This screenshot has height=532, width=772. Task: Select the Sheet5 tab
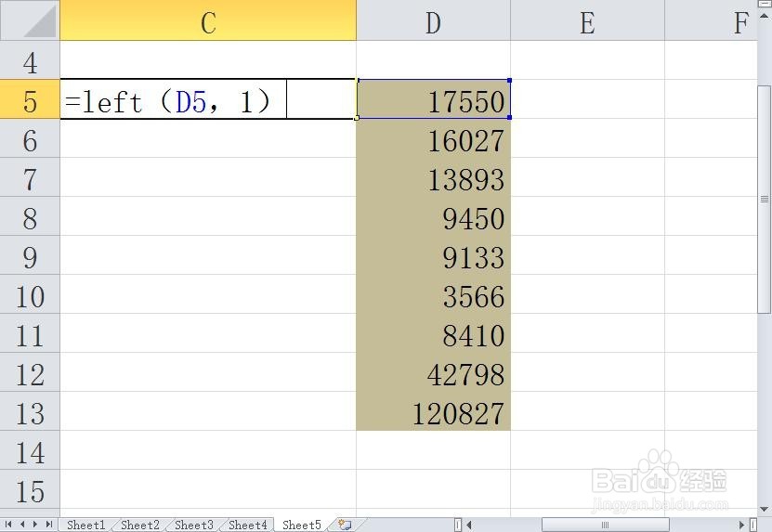[x=301, y=526]
